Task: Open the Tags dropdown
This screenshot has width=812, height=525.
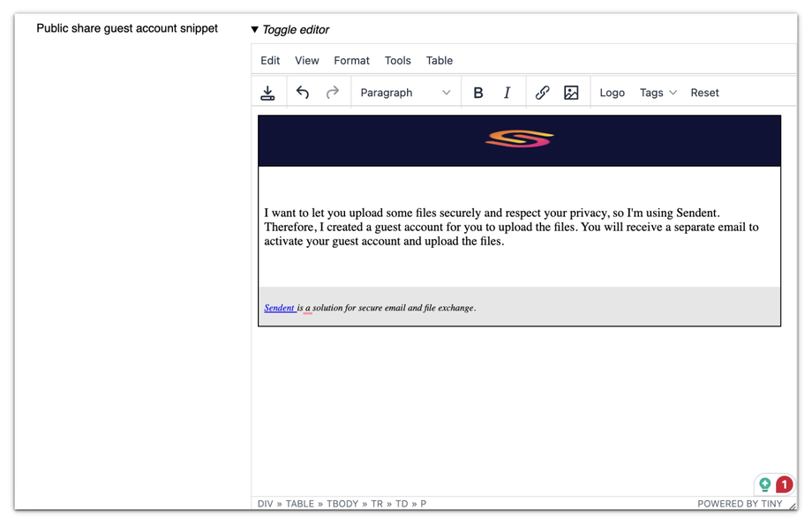Action: pos(658,93)
